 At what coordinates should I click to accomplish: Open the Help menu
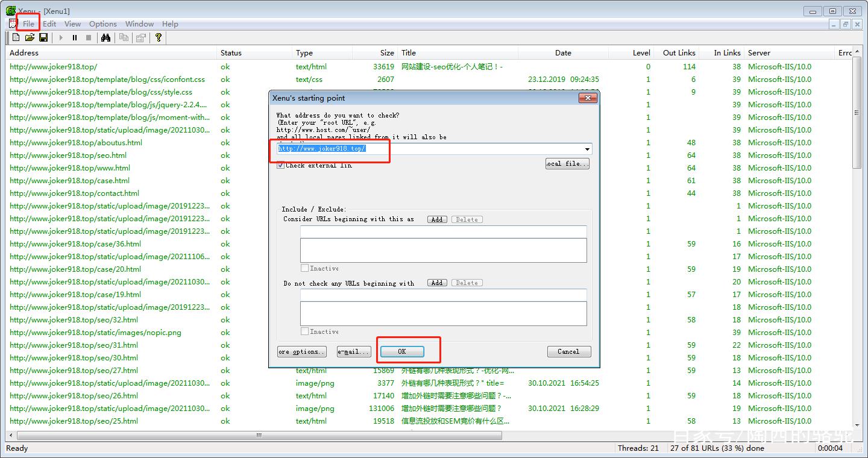[170, 24]
